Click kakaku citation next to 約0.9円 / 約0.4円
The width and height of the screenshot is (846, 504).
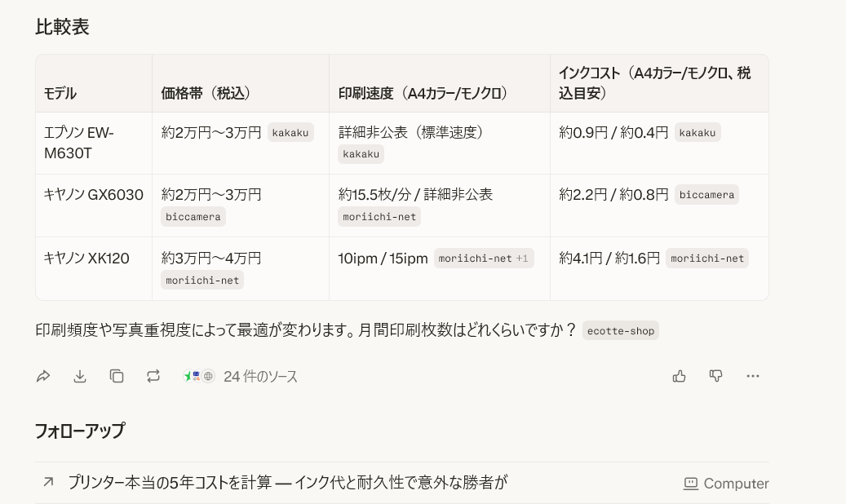tap(697, 132)
